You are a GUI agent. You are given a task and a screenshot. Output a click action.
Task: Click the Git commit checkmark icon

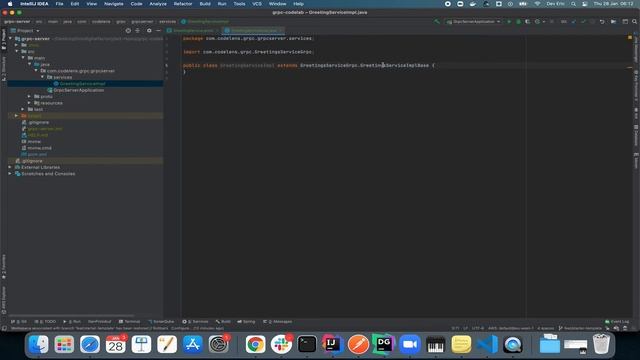[x=583, y=21]
